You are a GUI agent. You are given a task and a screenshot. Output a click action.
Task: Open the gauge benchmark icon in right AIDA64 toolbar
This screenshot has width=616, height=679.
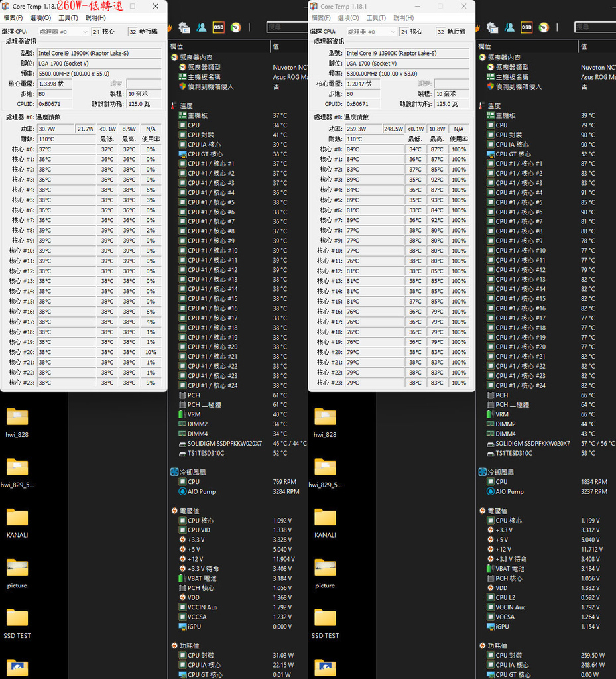coord(544,27)
